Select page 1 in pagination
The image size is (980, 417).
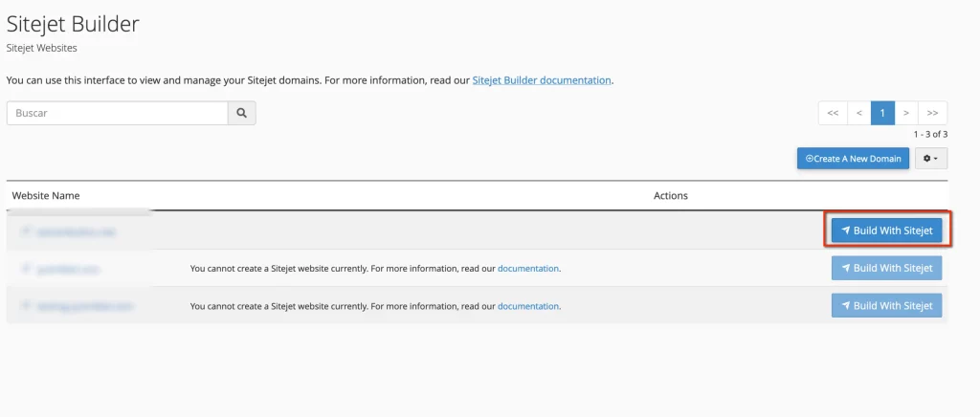[x=882, y=113]
